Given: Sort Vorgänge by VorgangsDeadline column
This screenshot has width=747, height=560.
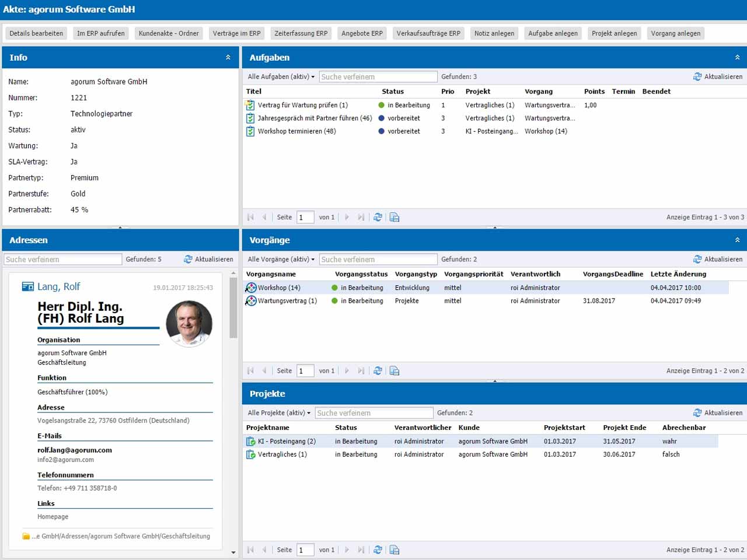Looking at the screenshot, I should point(613,274).
